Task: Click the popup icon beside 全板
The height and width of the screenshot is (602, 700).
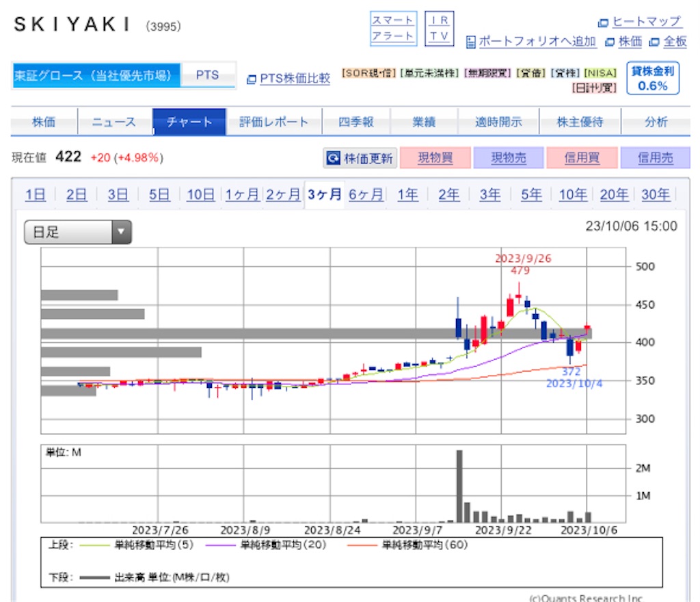Action: (654, 42)
